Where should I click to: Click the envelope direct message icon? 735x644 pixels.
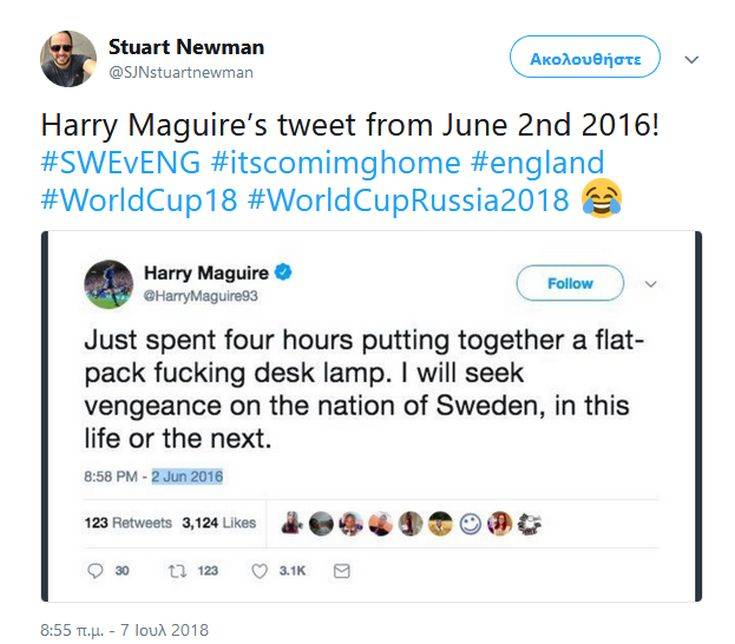pos(340,571)
